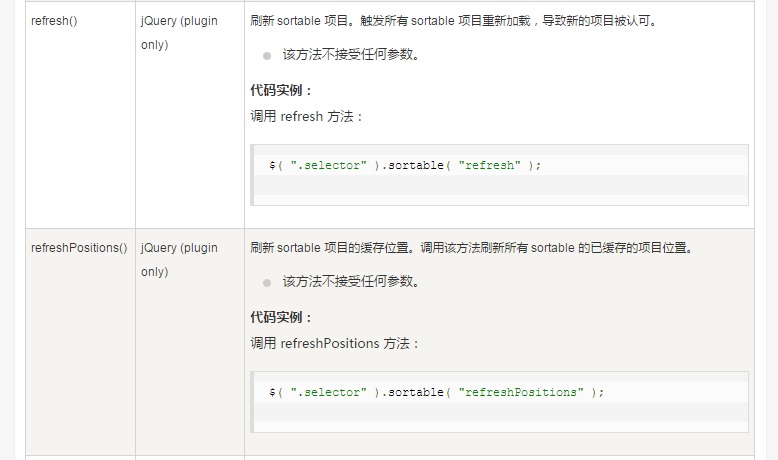
Task: Click the 代码实例 heading in the refreshPositions row
Action: coord(281,317)
